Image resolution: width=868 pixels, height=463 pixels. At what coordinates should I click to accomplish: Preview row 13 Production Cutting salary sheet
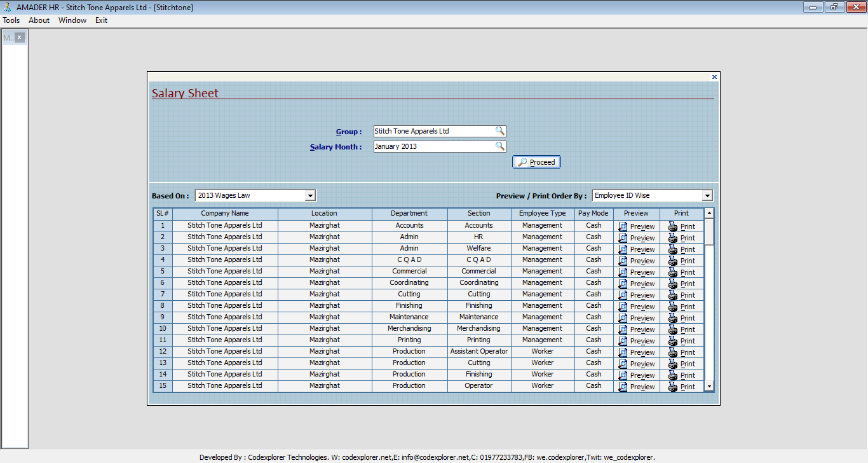tap(637, 364)
